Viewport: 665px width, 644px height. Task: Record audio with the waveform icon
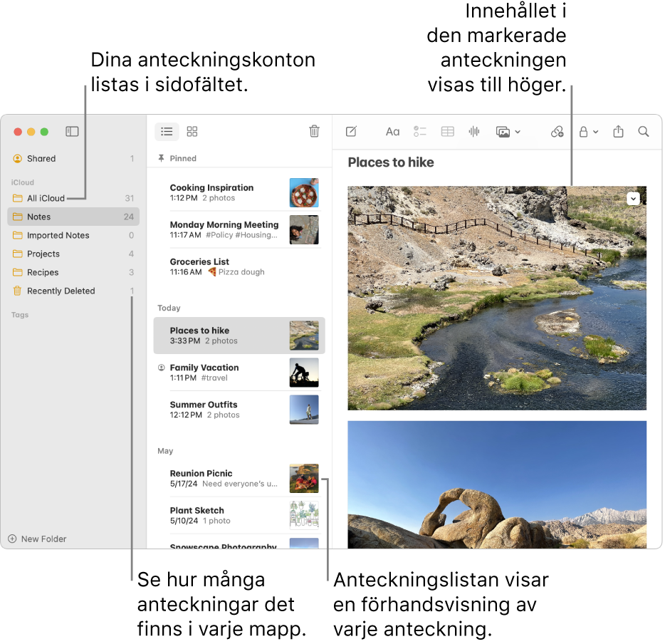(474, 132)
